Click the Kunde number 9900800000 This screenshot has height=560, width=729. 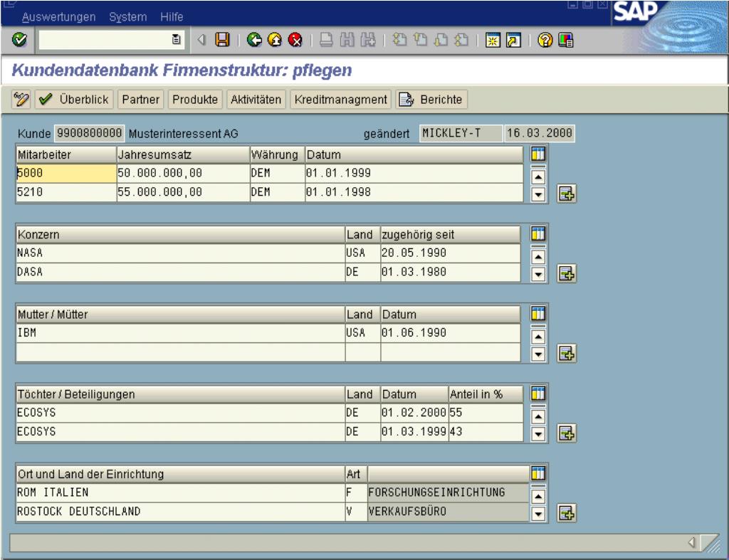pyautogui.click(x=89, y=133)
